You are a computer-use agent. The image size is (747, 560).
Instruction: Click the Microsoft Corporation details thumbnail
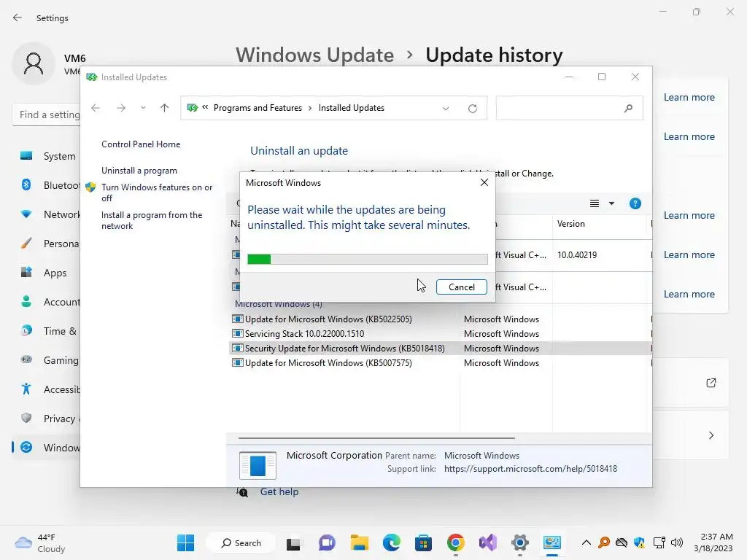[258, 465]
